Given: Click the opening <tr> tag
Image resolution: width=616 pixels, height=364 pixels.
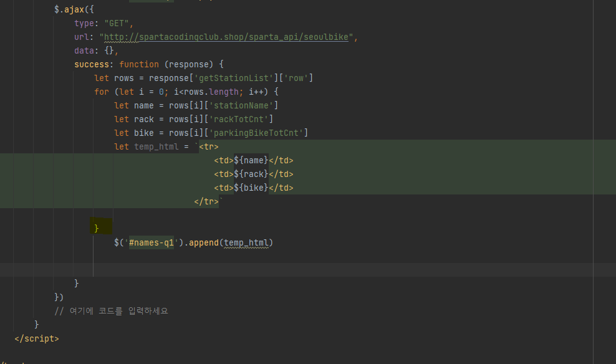Looking at the screenshot, I should [209, 147].
